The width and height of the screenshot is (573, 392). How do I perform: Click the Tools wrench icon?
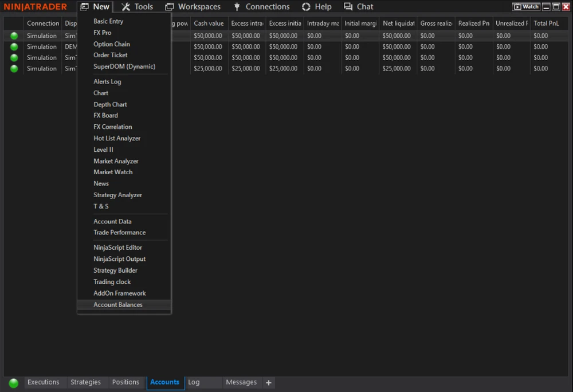[x=125, y=6]
